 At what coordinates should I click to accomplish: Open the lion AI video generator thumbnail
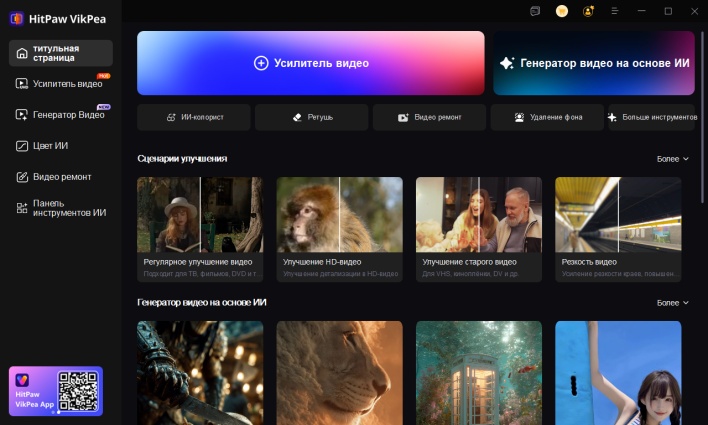tap(339, 371)
